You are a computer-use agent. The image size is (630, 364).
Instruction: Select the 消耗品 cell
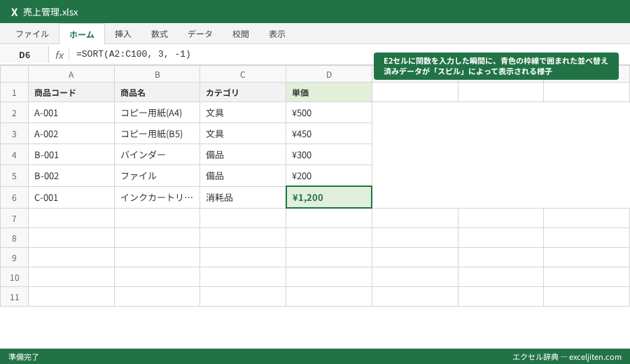243,197
